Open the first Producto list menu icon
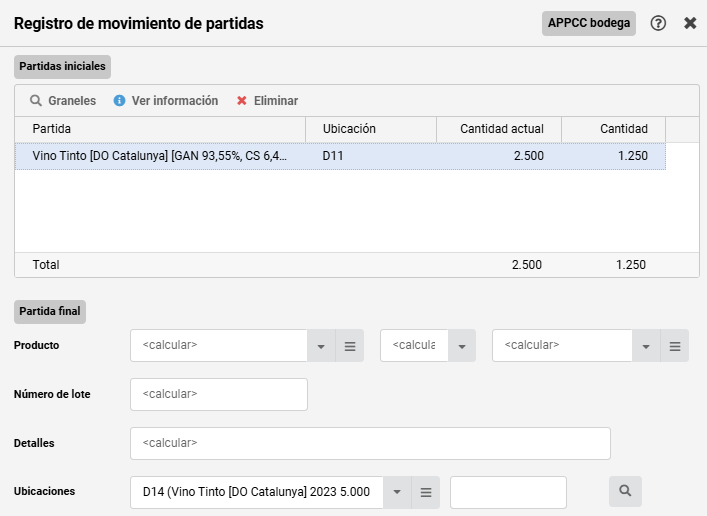 point(350,346)
